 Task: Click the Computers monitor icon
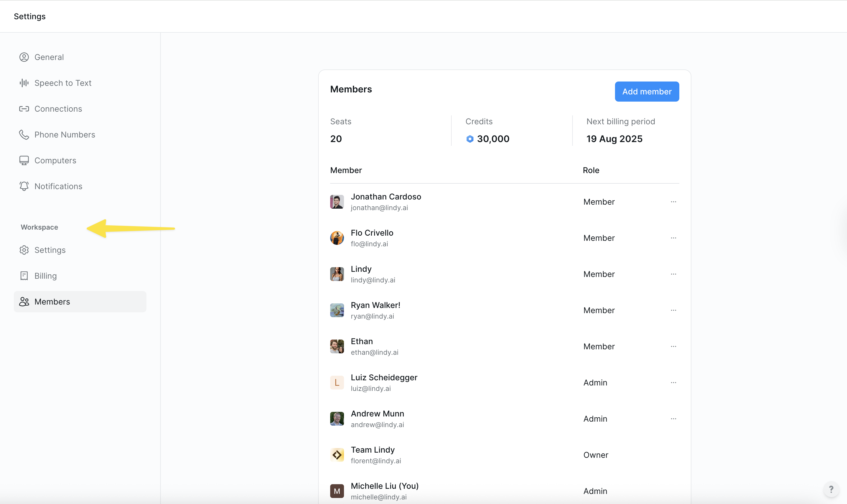coord(24,160)
